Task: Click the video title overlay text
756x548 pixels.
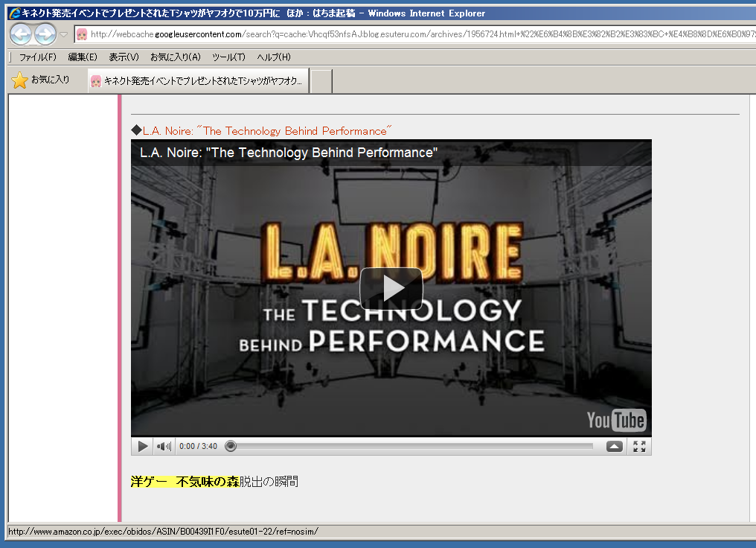Action: [x=289, y=153]
